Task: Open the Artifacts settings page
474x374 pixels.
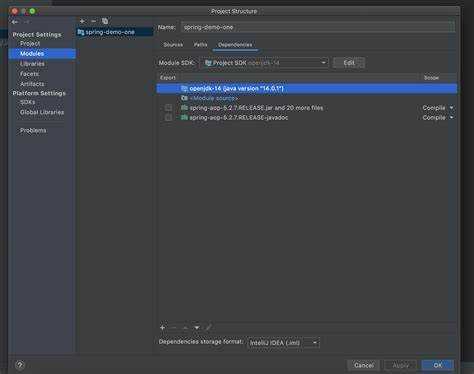Action: pyautogui.click(x=32, y=84)
